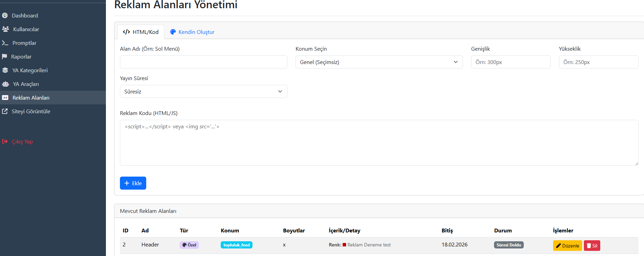
Task: Navigate to Raporlar section
Action: pyautogui.click(x=53, y=56)
